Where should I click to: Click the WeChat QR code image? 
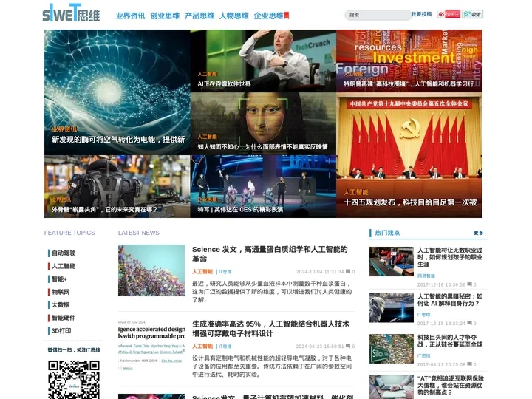74,380
